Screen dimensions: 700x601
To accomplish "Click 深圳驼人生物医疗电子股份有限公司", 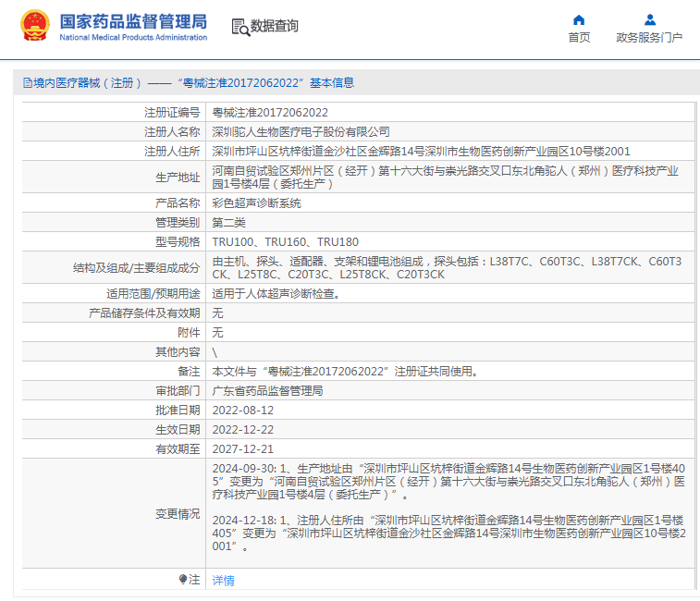I will pos(301,131).
